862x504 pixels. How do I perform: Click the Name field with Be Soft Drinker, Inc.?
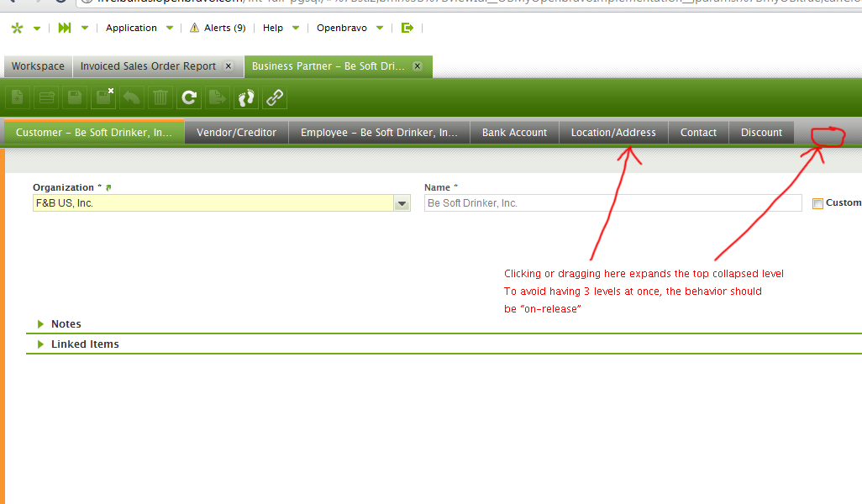coord(613,203)
